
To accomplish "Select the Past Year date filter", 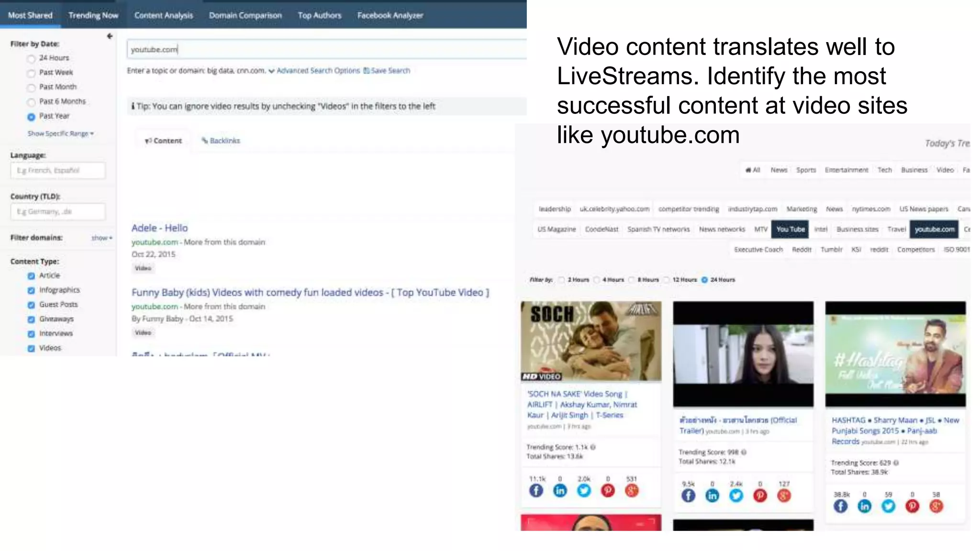I will (31, 117).
